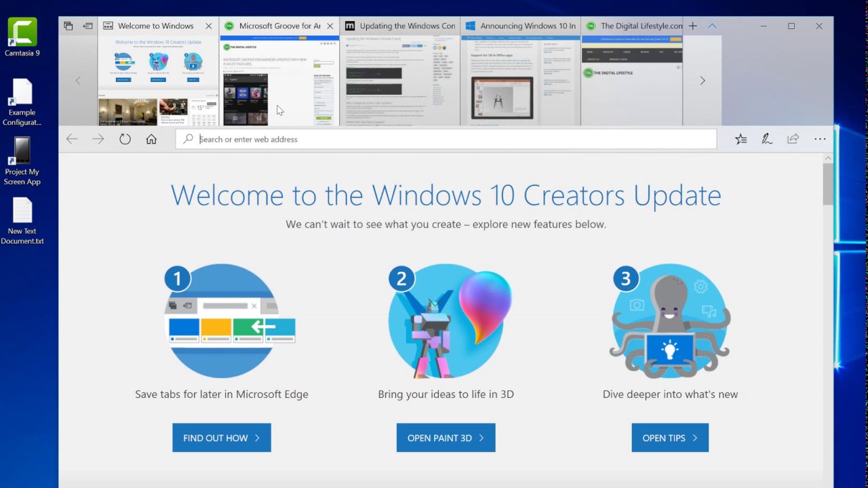This screenshot has width=868, height=488.
Task: Click 'Bring your ideas to life in 3D' text
Action: click(x=446, y=394)
